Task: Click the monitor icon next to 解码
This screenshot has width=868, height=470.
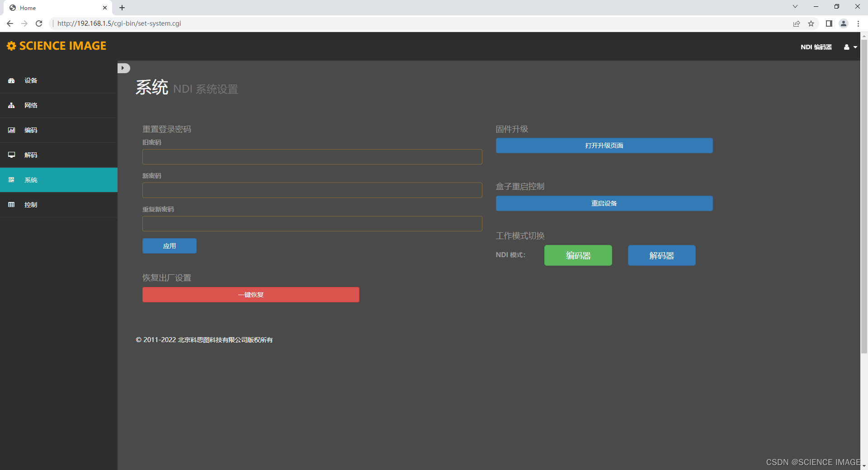Action: pyautogui.click(x=11, y=155)
